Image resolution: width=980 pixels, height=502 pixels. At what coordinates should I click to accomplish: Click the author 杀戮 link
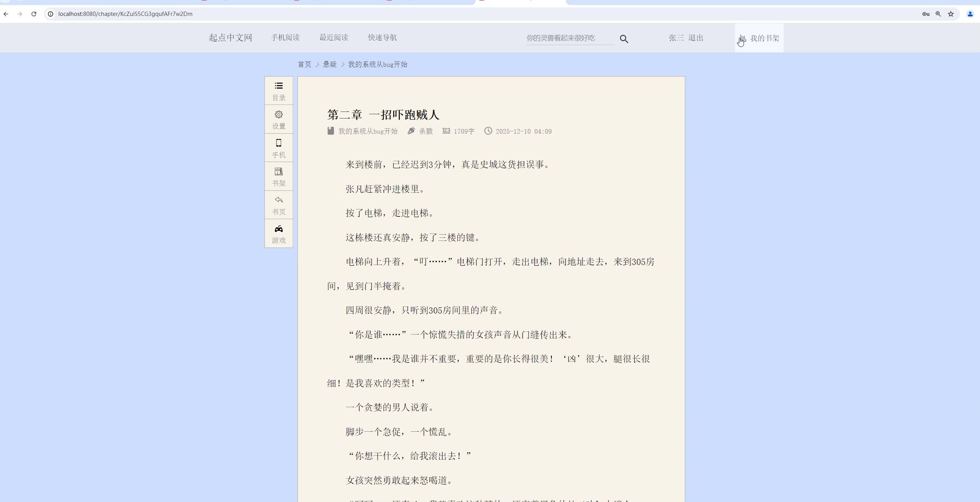[x=425, y=131]
